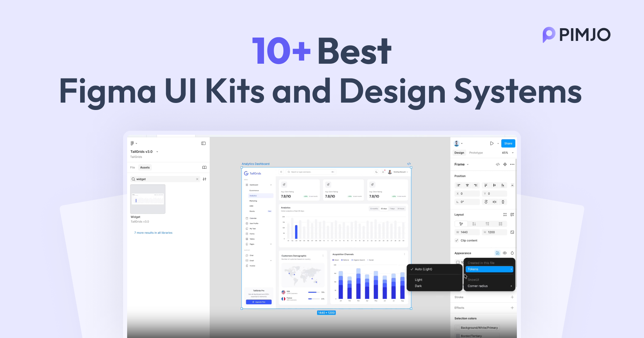Select the grid layout flow option
The height and width of the screenshot is (338, 644).
coord(500,224)
